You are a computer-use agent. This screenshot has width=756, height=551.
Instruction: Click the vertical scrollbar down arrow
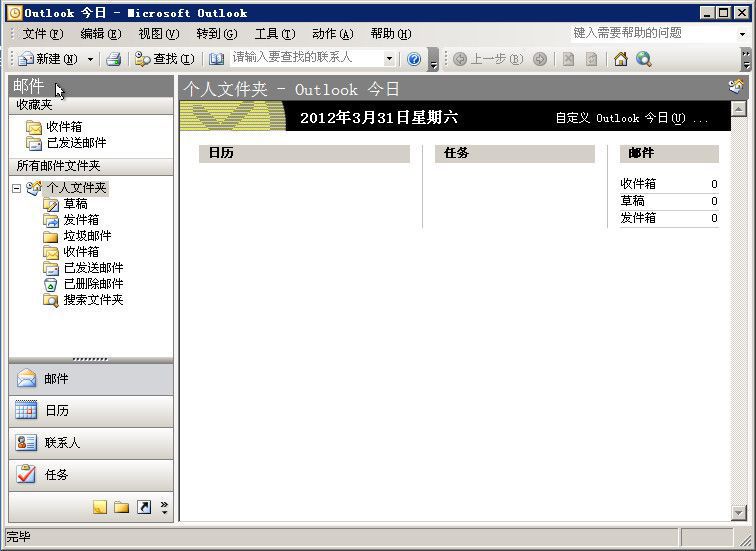pos(739,513)
